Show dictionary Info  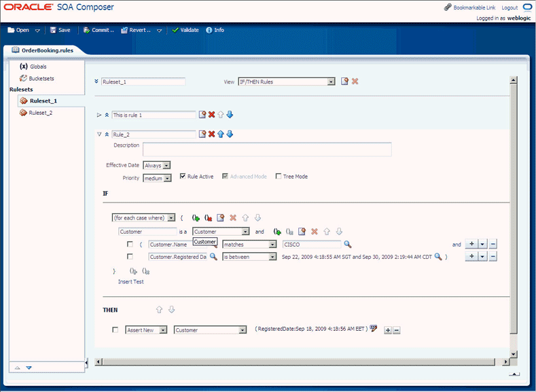(215, 30)
